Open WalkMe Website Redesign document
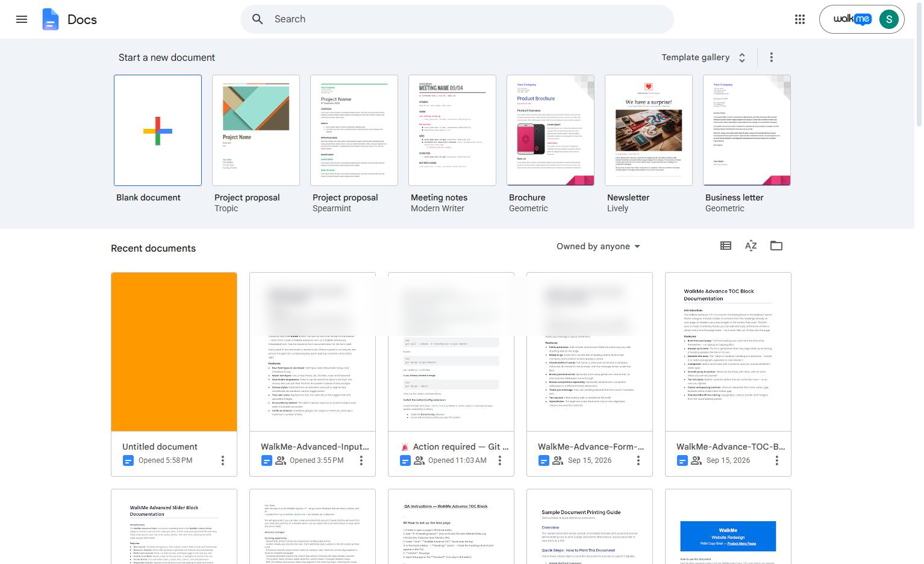924x564 pixels. coord(728,527)
